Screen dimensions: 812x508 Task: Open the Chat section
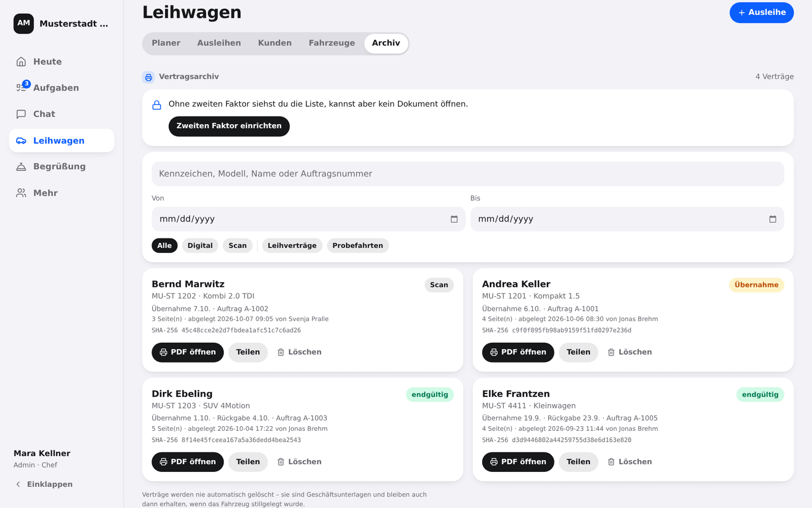pyautogui.click(x=61, y=114)
